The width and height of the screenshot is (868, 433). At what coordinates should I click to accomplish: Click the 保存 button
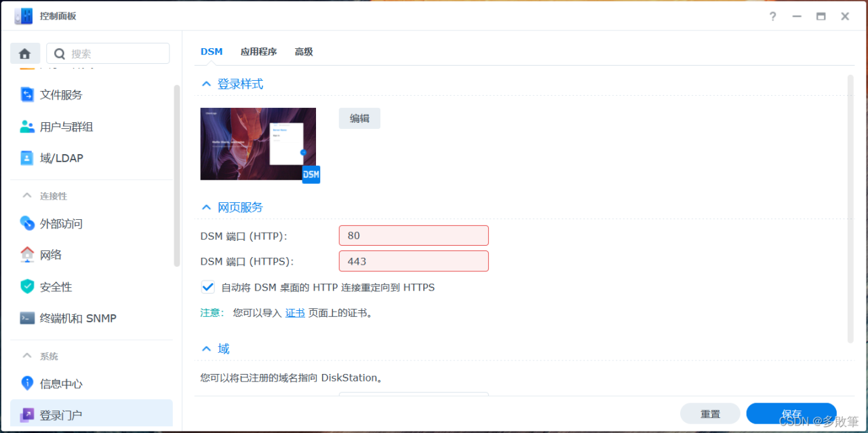point(791,414)
